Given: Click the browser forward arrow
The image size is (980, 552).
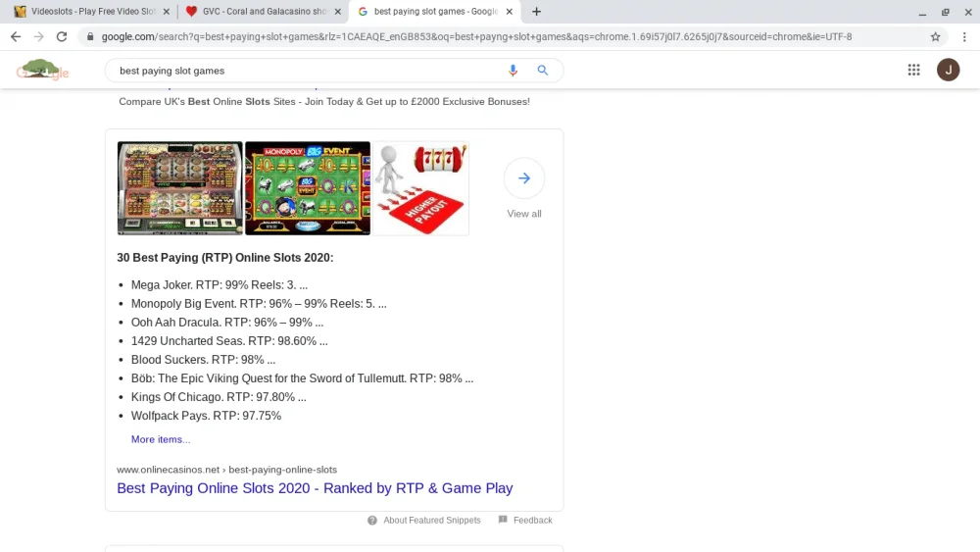Looking at the screenshot, I should point(39,37).
